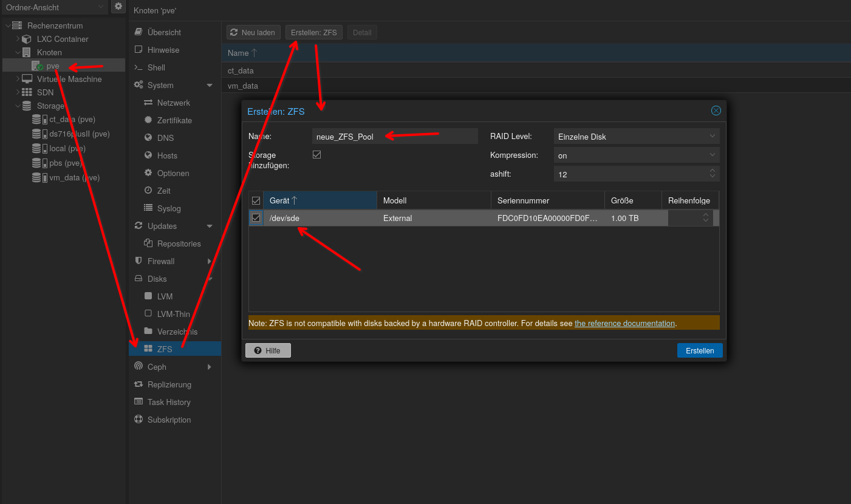Click the blue Erstellen button
This screenshot has height=504, width=851.
coord(700,350)
